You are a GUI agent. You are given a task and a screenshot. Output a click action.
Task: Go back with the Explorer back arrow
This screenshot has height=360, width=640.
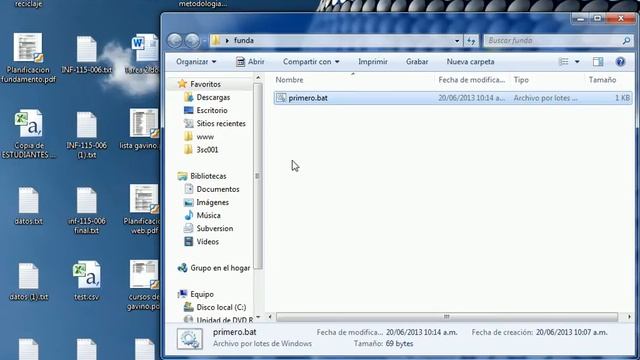pos(175,40)
